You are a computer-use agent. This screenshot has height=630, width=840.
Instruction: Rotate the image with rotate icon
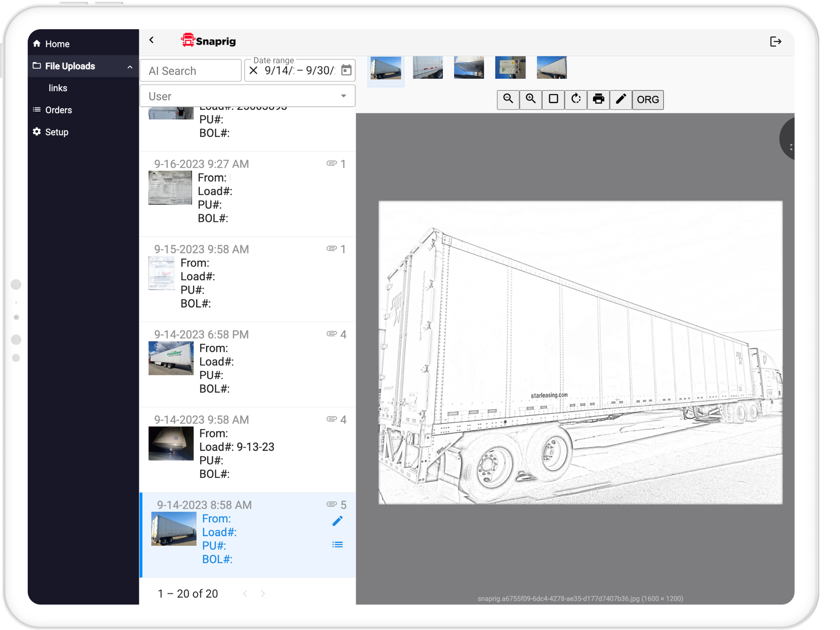pyautogui.click(x=575, y=100)
